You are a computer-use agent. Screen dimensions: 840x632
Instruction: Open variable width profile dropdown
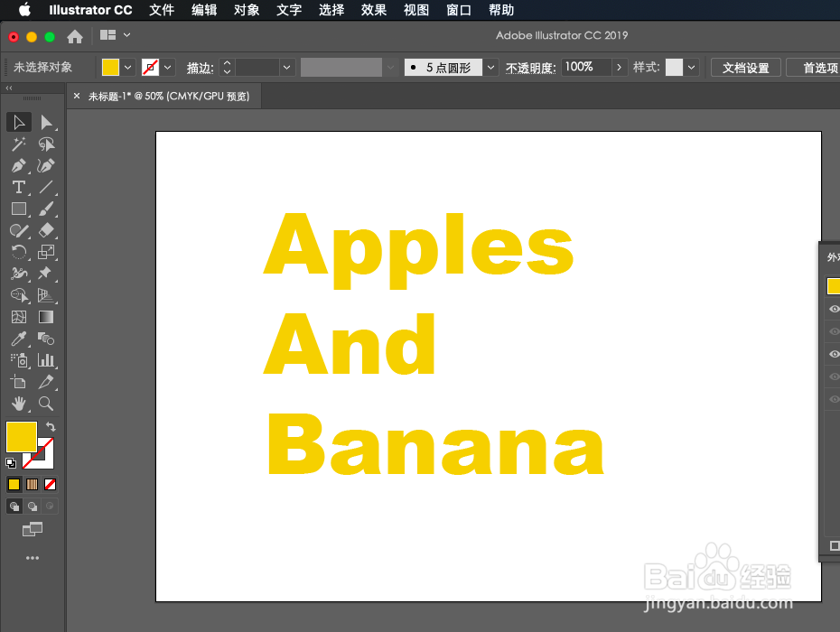(390, 68)
